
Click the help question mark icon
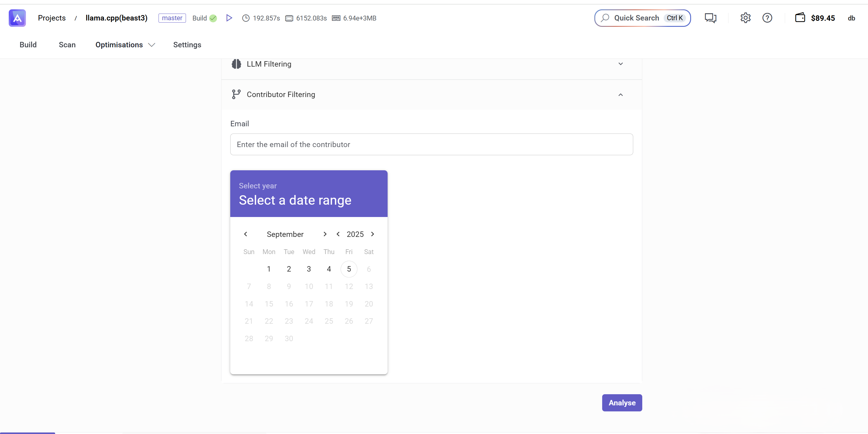[767, 18]
